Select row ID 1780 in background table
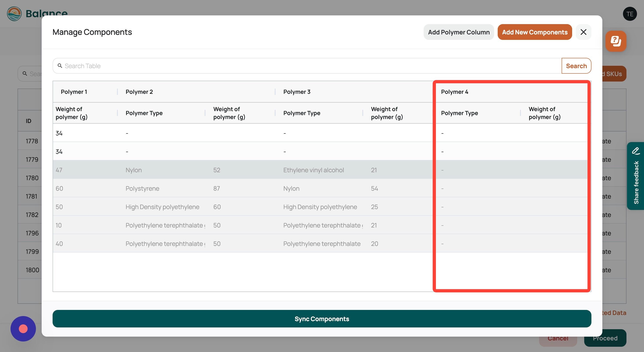The image size is (644, 352). coord(32,178)
